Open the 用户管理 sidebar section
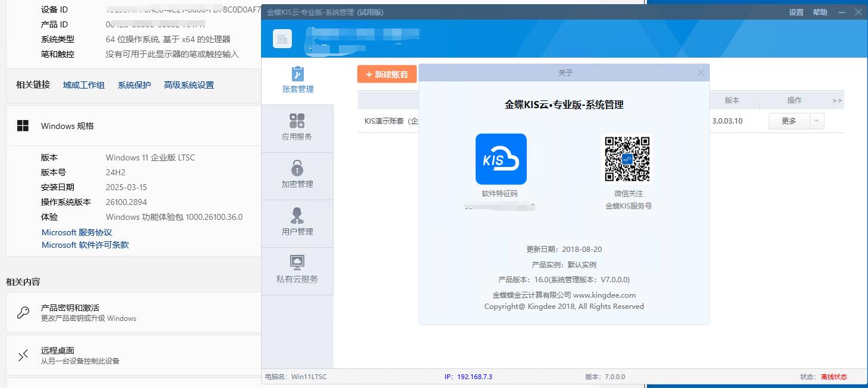 pos(297,223)
